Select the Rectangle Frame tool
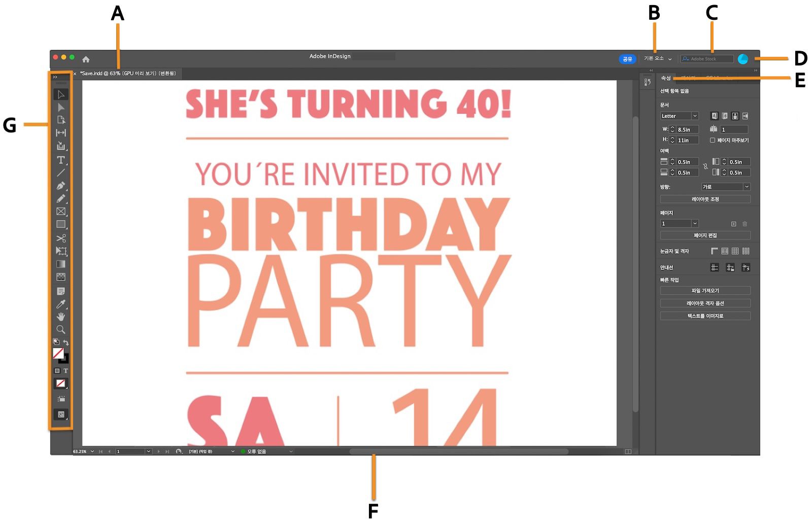The image size is (812, 524). 61,212
